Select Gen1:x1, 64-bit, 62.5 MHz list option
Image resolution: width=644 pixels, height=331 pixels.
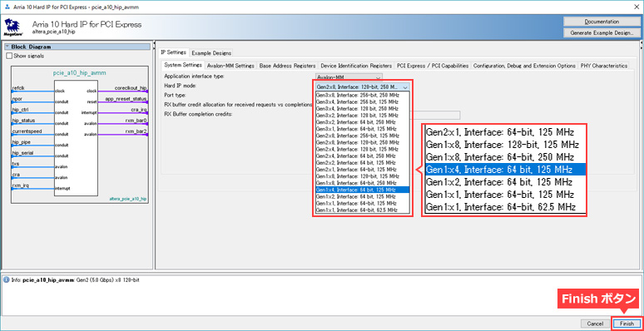coord(362,210)
